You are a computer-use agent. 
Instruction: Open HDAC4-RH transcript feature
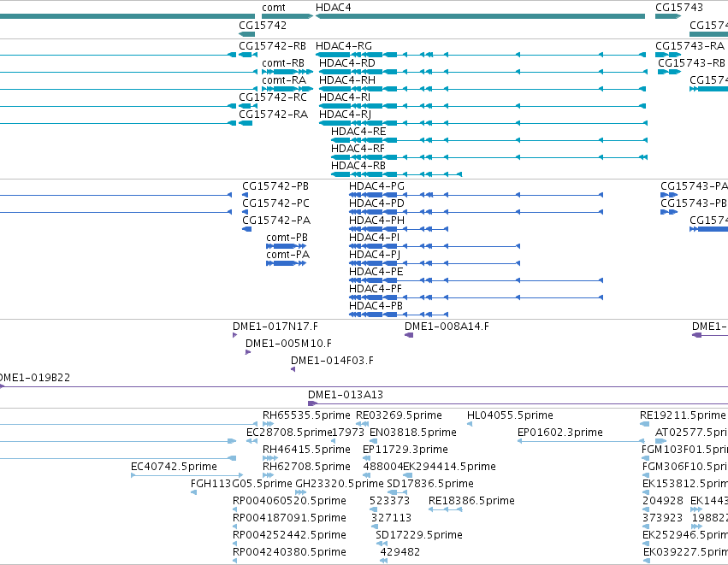(x=482, y=89)
